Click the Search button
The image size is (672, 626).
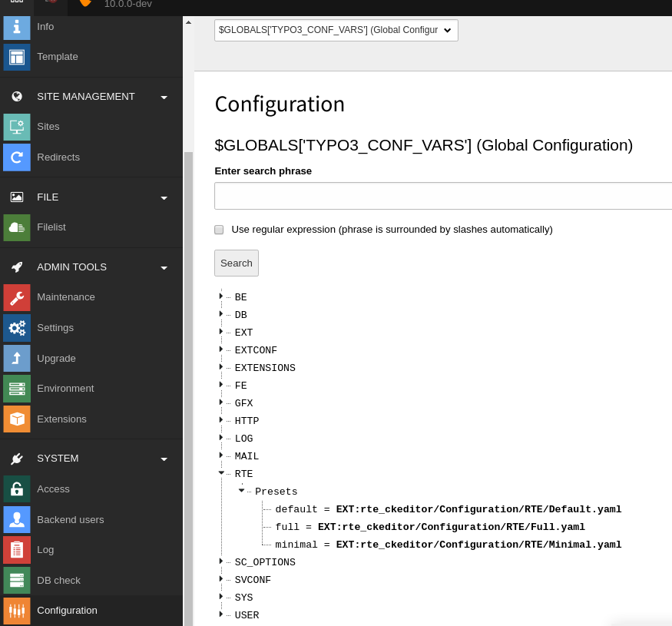[237, 263]
